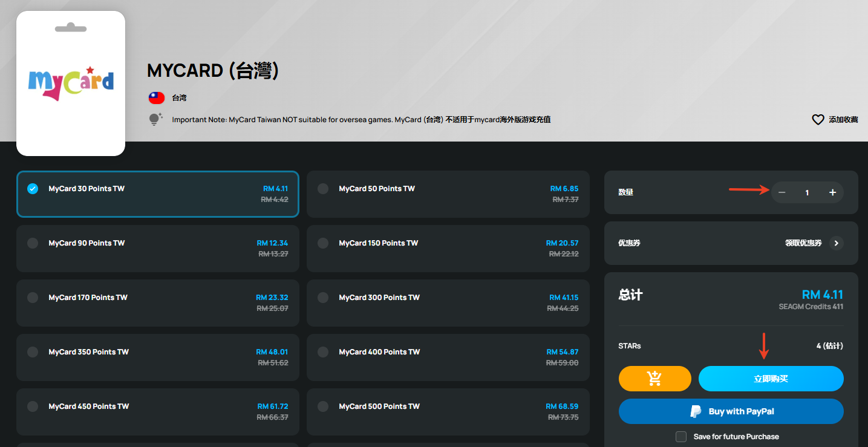The image size is (868, 447).
Task: Click the MYCARD (台灣) title
Action: (213, 71)
